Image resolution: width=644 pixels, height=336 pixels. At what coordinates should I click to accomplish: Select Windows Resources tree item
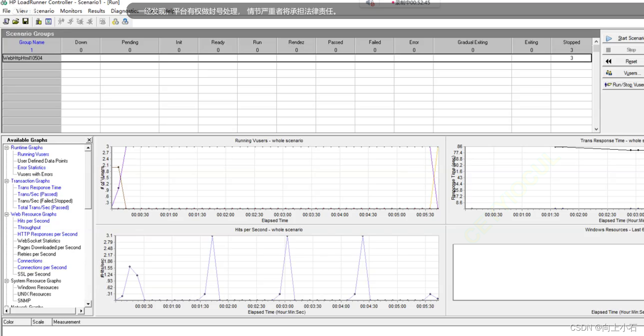tap(38, 287)
